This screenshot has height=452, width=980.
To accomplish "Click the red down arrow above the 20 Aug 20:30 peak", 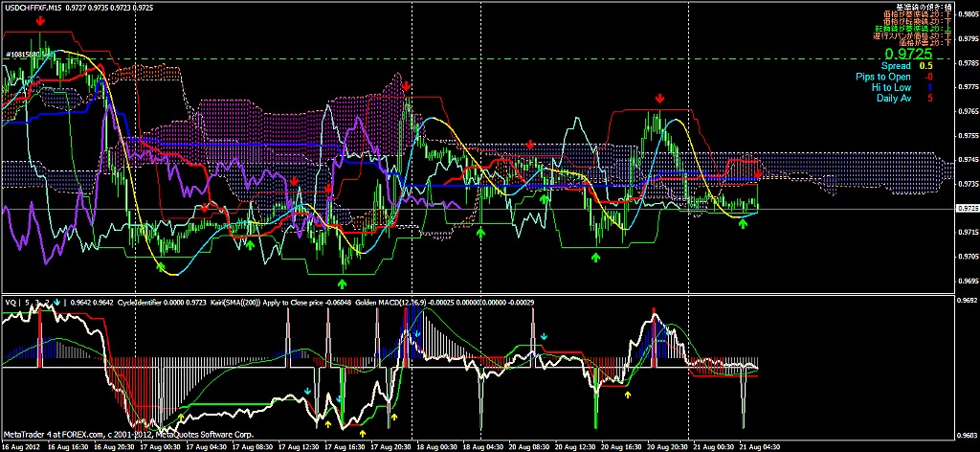I will (x=659, y=99).
